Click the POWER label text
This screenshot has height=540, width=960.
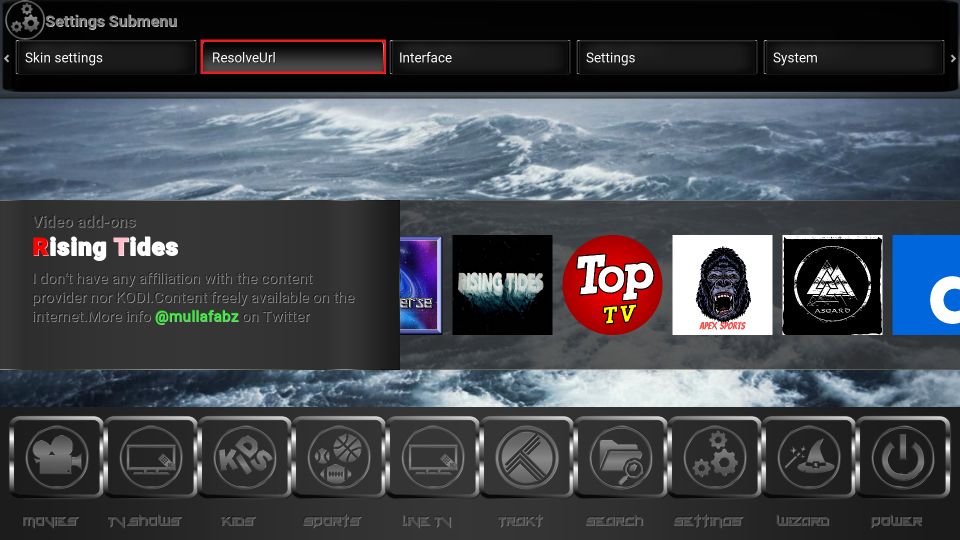[896, 521]
